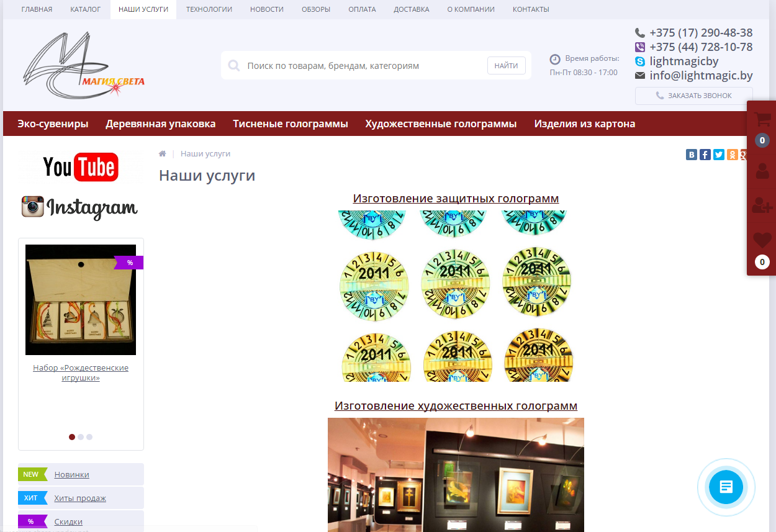Open the Изготовление художественных голограмм link

click(456, 406)
